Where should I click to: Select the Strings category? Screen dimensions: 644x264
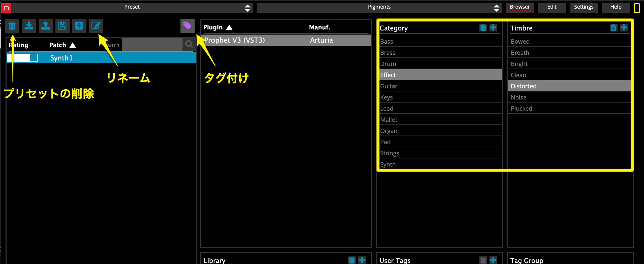(441, 153)
